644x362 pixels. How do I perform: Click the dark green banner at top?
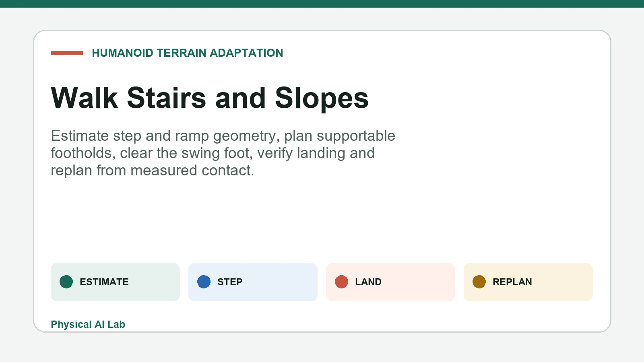322,4
